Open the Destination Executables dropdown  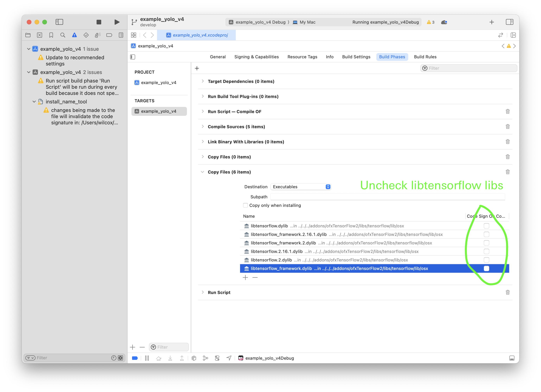click(301, 187)
